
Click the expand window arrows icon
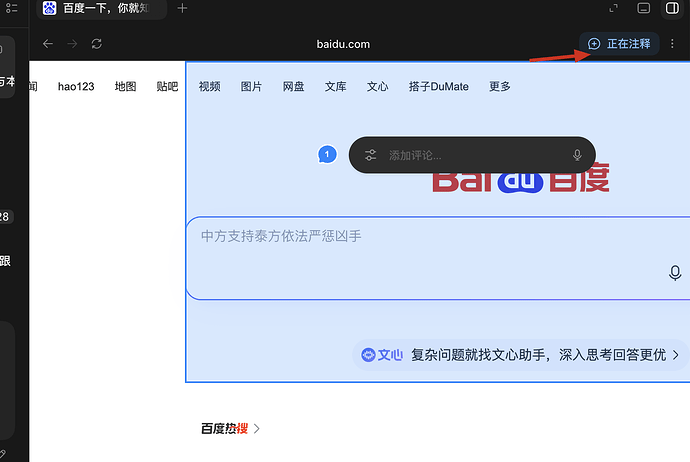point(613,8)
